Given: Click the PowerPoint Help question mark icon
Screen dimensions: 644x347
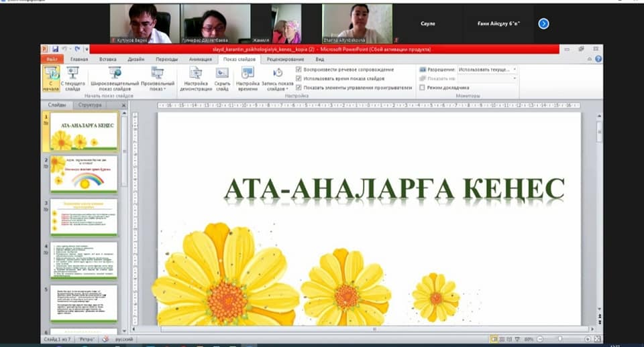Looking at the screenshot, I should tap(598, 59).
